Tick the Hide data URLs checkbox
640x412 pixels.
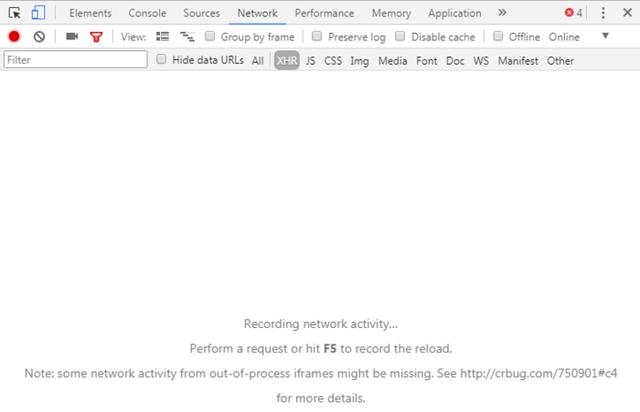(161, 59)
